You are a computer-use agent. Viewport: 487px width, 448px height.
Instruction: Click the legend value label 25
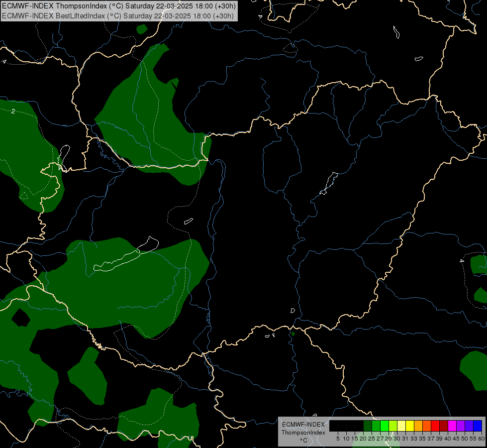pyautogui.click(x=372, y=439)
